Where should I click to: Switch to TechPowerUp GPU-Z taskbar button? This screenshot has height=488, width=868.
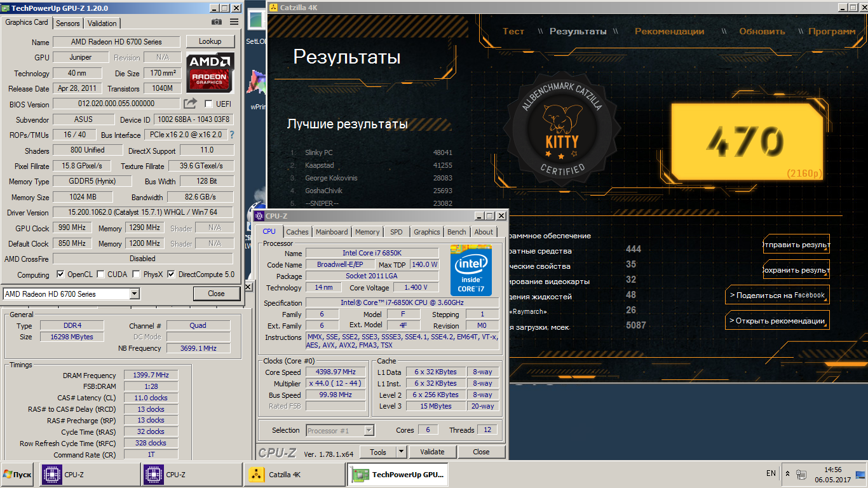[398, 475]
